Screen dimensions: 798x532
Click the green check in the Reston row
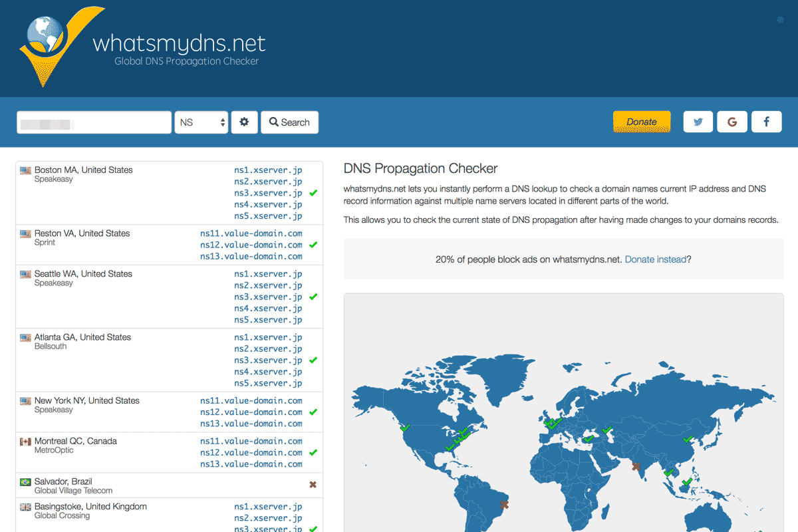click(313, 245)
